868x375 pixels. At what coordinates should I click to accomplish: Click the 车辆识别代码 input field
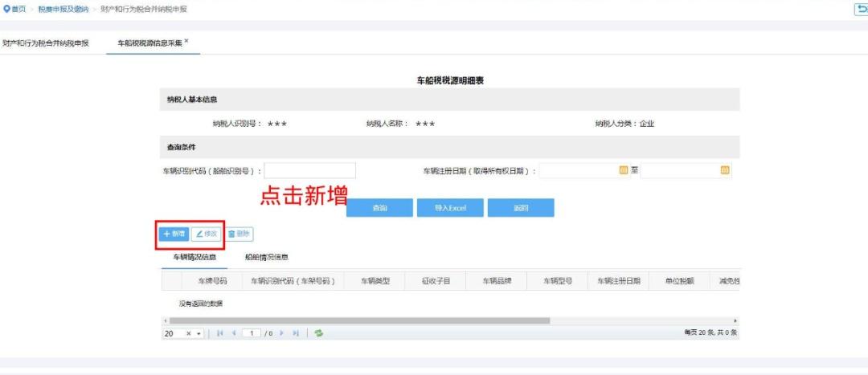pos(309,170)
